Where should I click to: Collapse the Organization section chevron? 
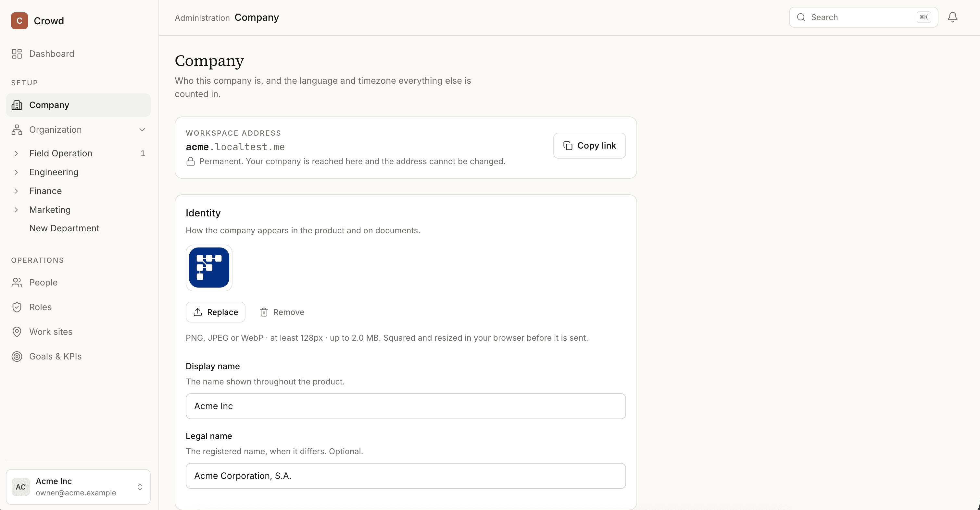tap(142, 129)
